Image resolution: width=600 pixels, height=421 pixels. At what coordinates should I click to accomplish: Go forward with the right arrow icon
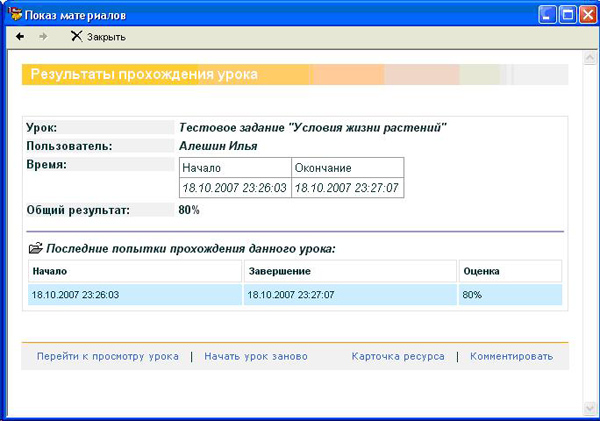[43, 37]
